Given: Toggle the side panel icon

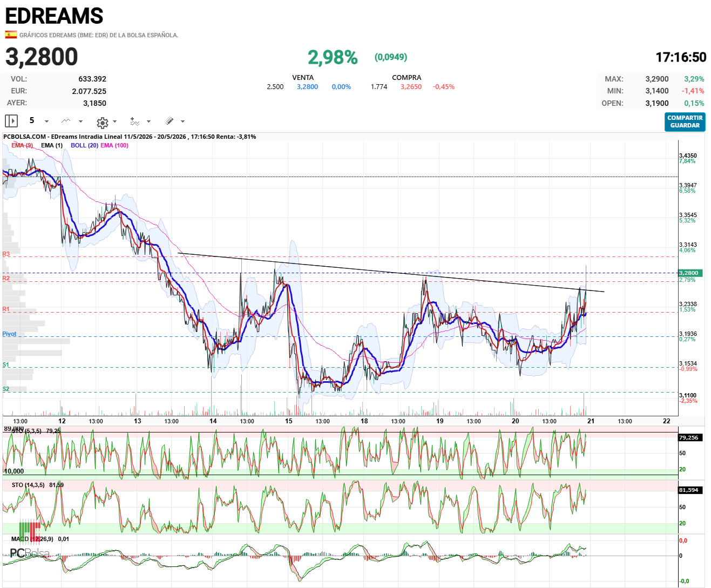Looking at the screenshot, I should pyautogui.click(x=11, y=121).
